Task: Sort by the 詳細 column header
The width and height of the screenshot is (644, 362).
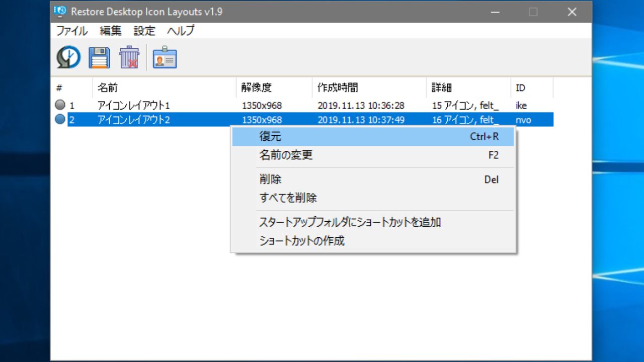Action: pos(469,87)
